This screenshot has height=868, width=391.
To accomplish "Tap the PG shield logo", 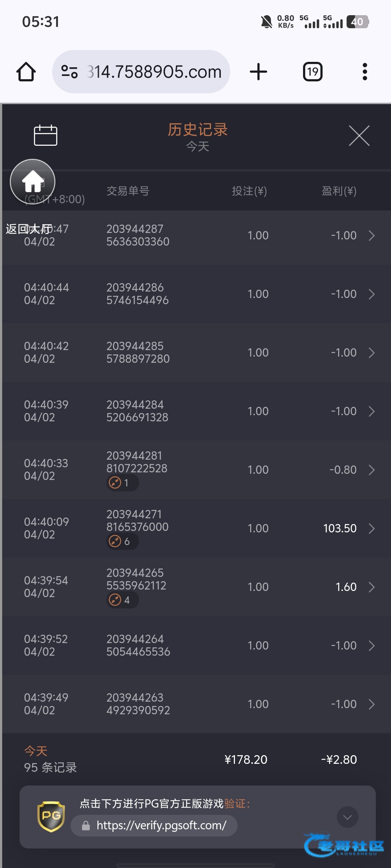I will [x=51, y=816].
